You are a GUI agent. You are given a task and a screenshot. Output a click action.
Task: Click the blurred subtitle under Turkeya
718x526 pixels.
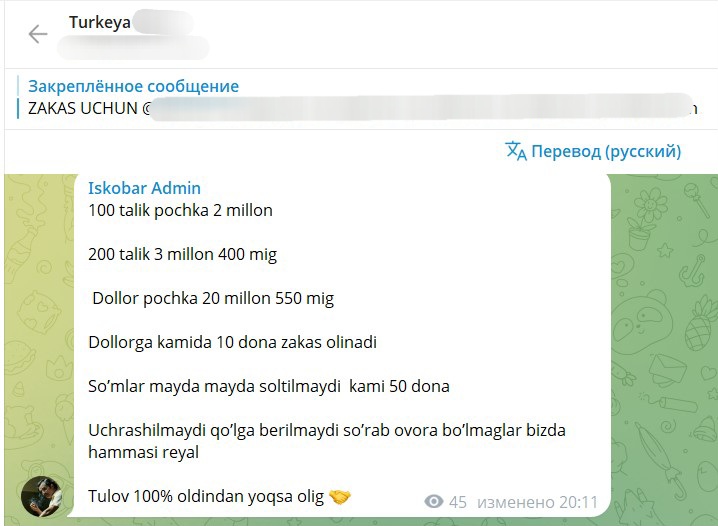(x=133, y=48)
